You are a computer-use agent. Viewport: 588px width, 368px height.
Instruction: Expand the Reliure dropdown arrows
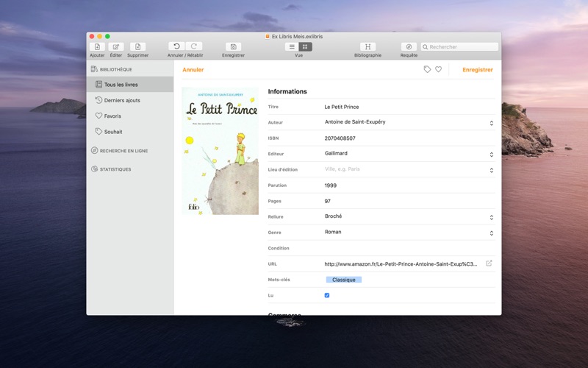coord(491,218)
